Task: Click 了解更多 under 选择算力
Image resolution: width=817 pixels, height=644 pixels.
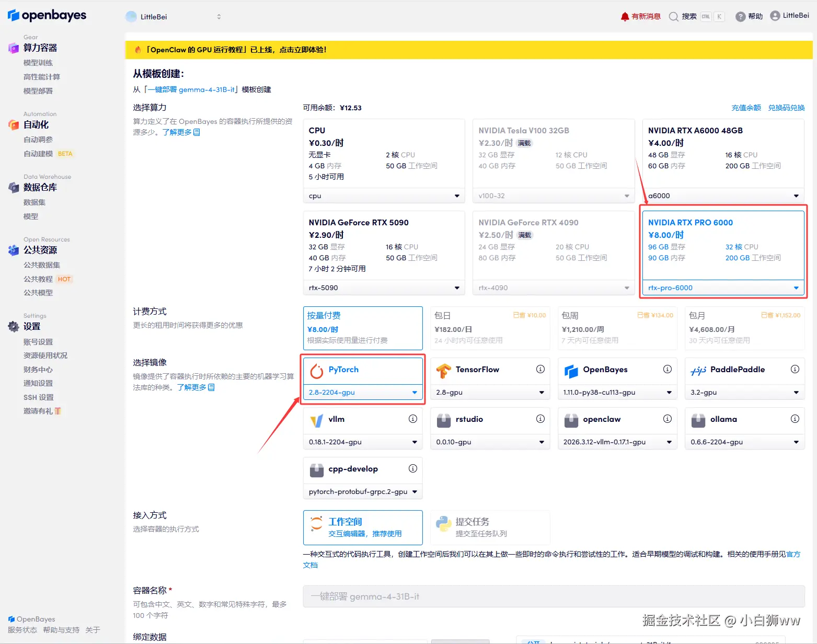Action: (x=181, y=132)
